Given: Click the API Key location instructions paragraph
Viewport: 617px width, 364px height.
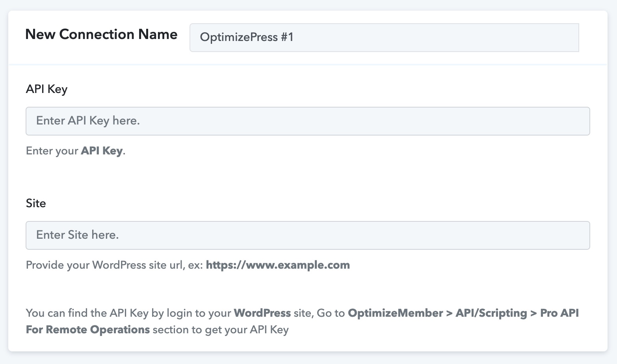Looking at the screenshot, I should (x=302, y=321).
